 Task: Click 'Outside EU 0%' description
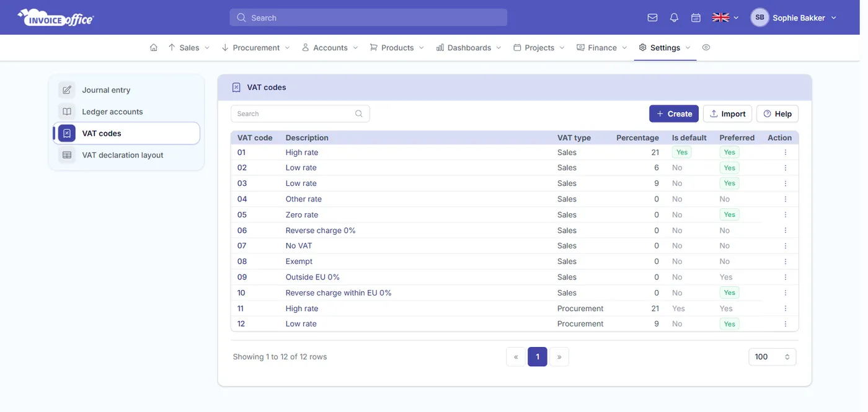point(312,278)
